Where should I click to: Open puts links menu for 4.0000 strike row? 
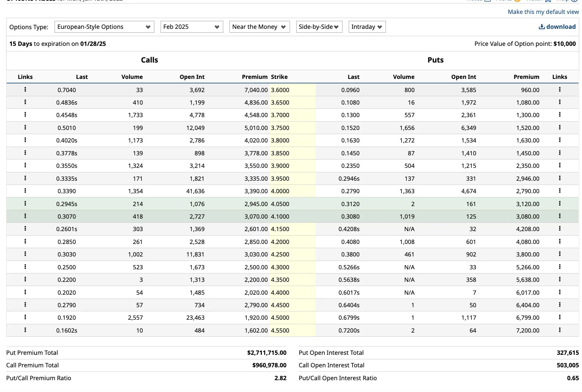pos(560,191)
